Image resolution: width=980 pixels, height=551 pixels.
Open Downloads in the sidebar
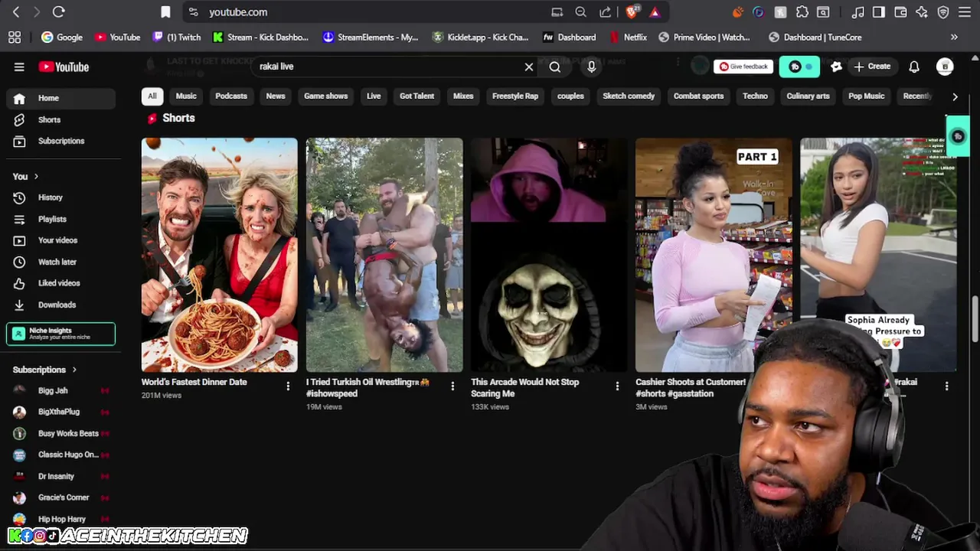[x=61, y=305]
